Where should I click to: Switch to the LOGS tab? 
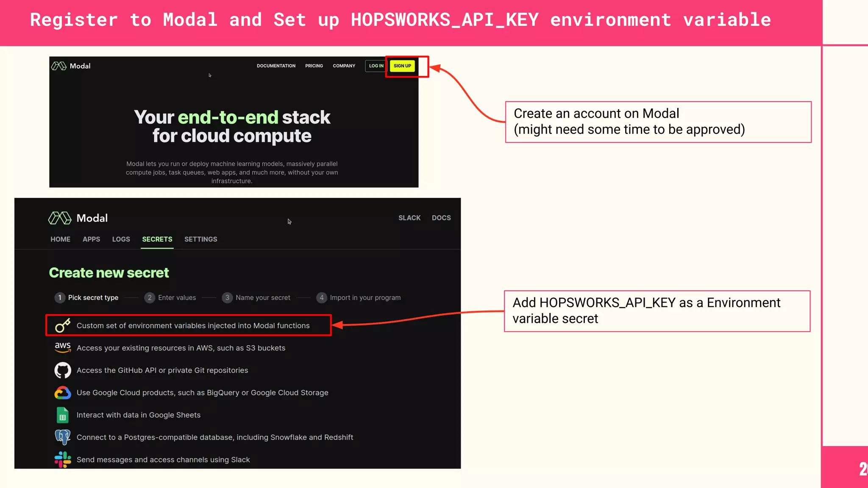121,239
